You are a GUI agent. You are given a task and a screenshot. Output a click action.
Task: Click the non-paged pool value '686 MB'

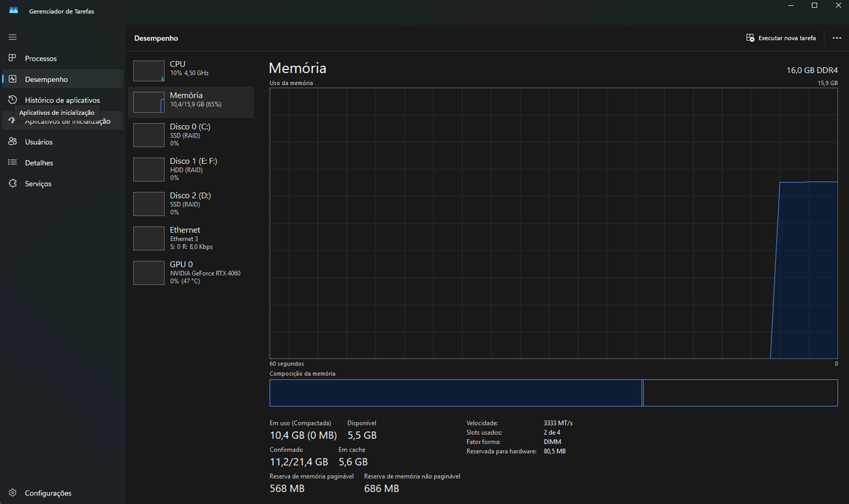pyautogui.click(x=381, y=488)
